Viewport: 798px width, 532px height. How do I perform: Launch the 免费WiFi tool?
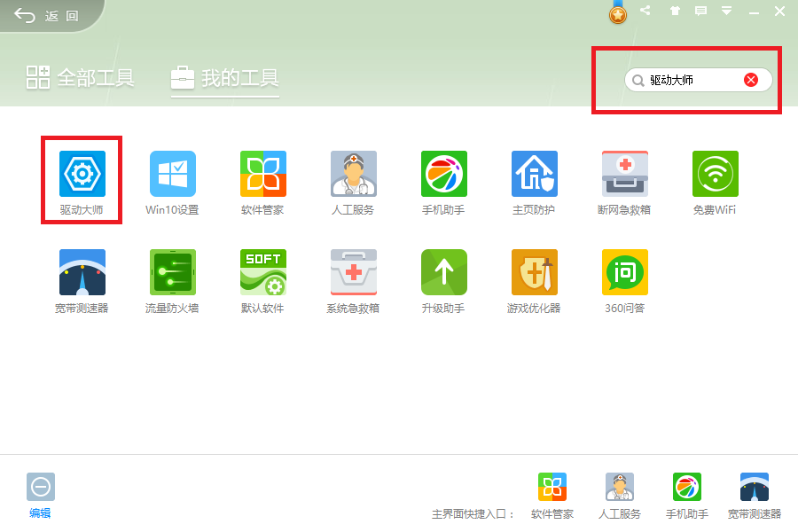pos(715,174)
